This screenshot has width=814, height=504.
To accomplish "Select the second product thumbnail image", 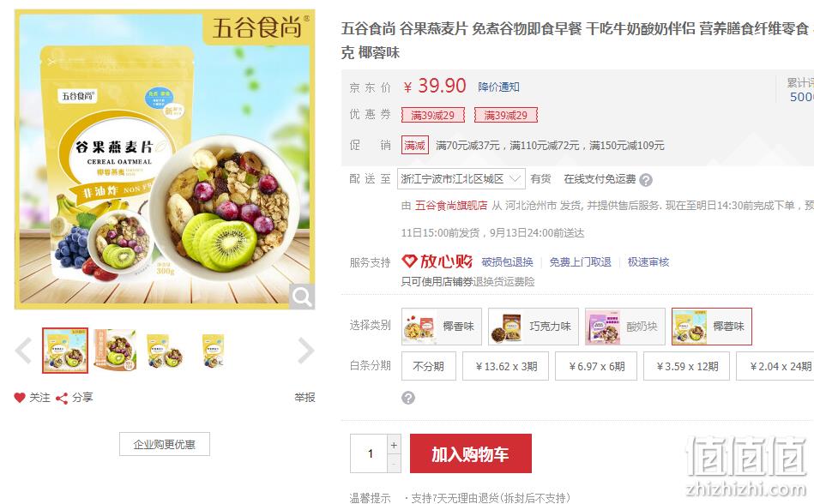I will point(115,350).
